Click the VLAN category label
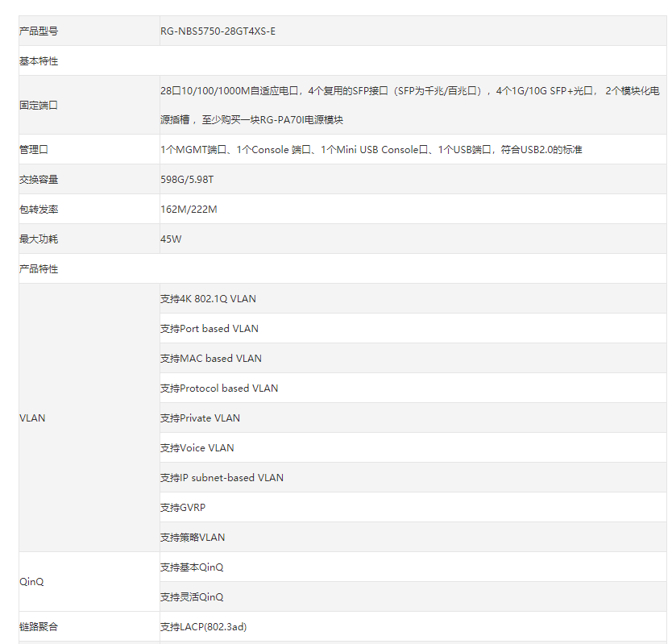The height and width of the screenshot is (644, 672). pyautogui.click(x=32, y=418)
